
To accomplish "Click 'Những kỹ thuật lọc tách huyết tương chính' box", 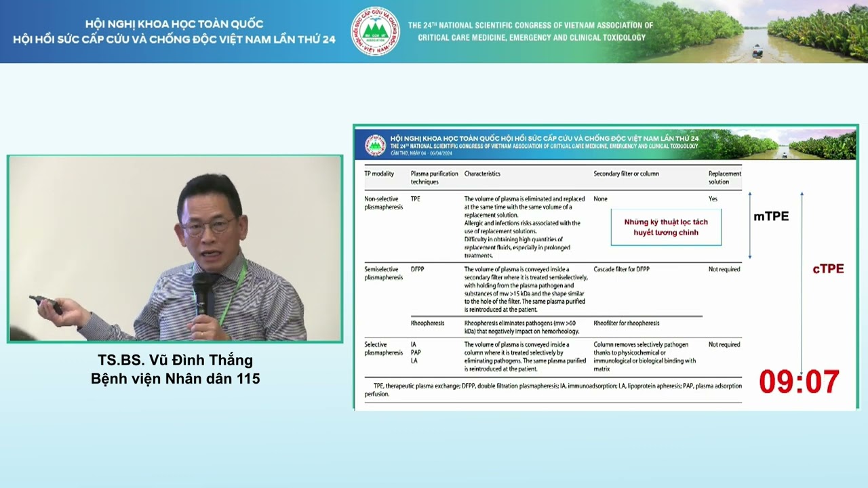I will coord(666,227).
